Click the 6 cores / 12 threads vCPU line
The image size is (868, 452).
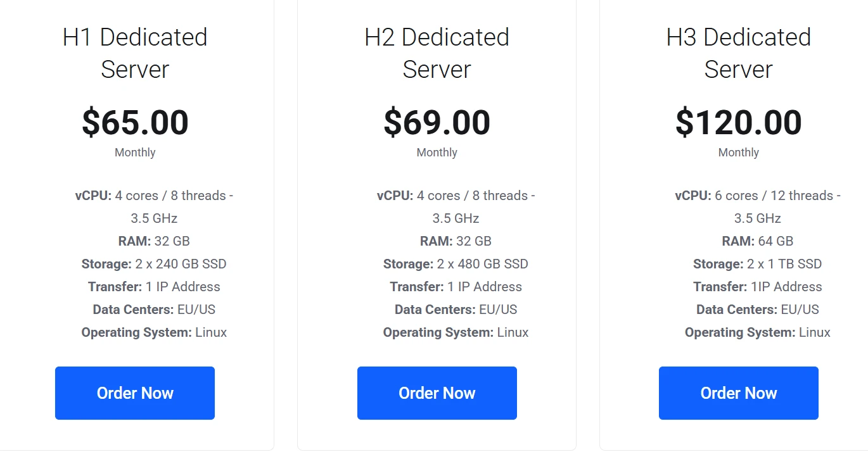pyautogui.click(x=758, y=207)
